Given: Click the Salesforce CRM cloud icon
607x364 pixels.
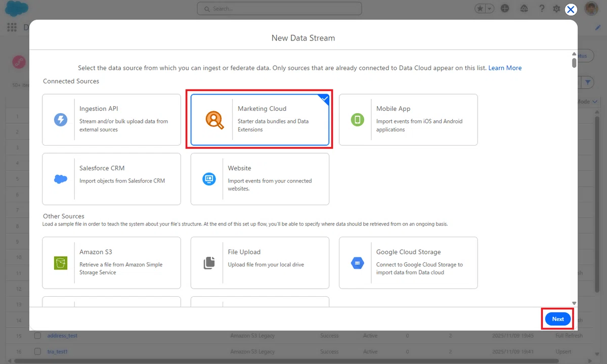Looking at the screenshot, I should [x=61, y=179].
